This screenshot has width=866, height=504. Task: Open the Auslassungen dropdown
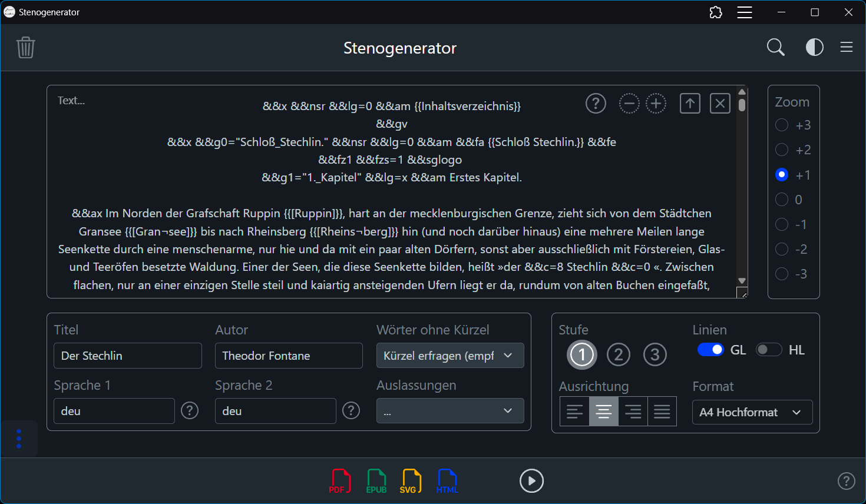[450, 410]
